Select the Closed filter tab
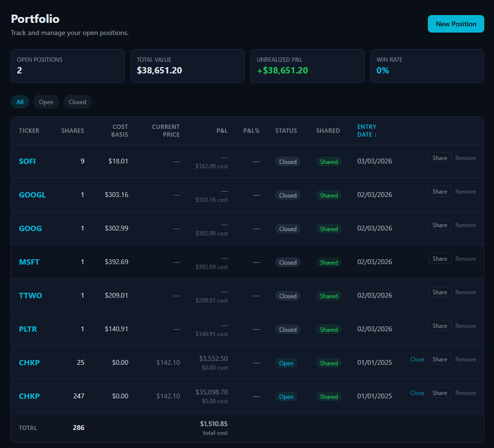This screenshot has height=448, width=494. pyautogui.click(x=77, y=102)
